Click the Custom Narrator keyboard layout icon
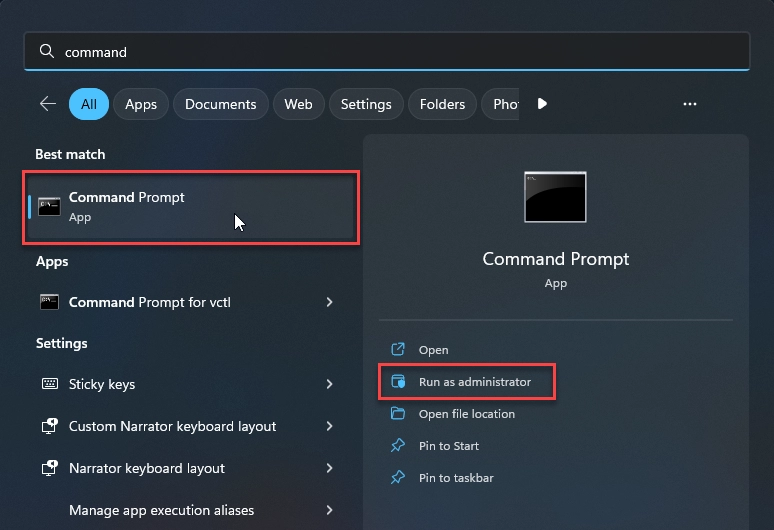Viewport: 774px width, 530px height. tap(49, 425)
